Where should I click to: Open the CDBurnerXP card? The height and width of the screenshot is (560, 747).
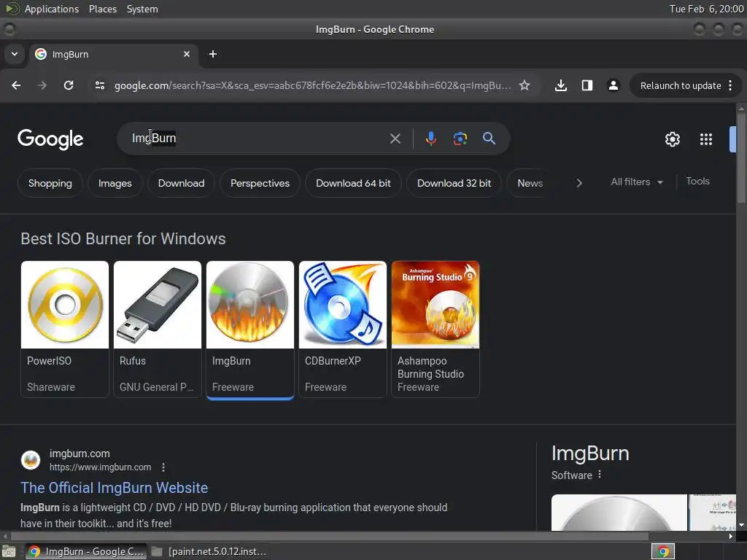coord(343,329)
